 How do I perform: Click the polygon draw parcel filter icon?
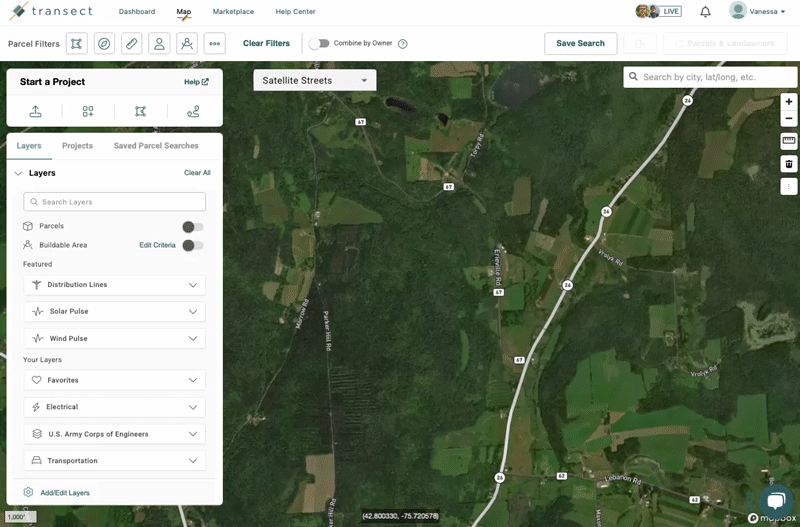click(77, 43)
